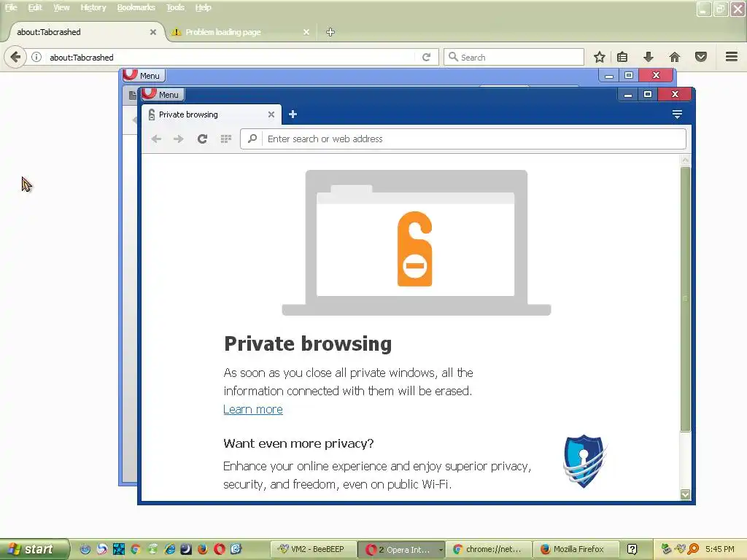Screen dimensions: 747x560
Task: Open a new Firefox tab
Action: 330,32
